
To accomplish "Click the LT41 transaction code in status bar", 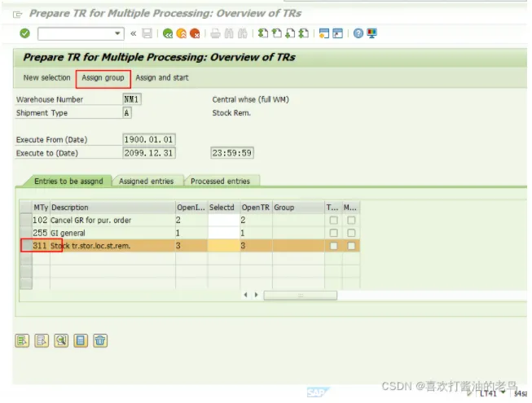I will (488, 393).
